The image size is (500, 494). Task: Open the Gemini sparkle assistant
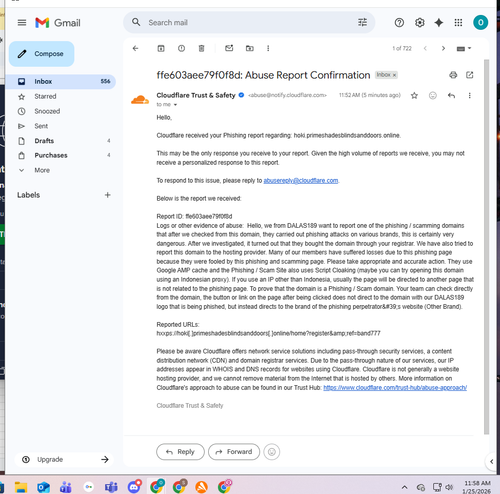click(439, 23)
